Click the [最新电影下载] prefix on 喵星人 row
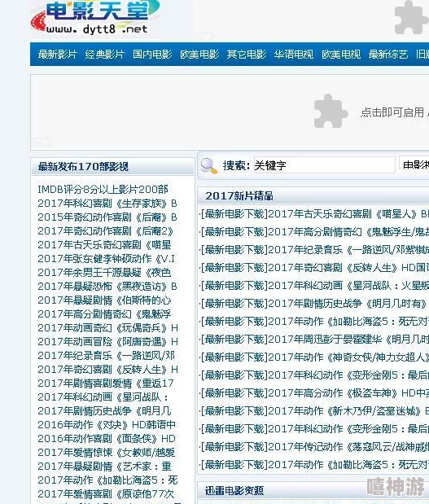 pyautogui.click(x=234, y=214)
